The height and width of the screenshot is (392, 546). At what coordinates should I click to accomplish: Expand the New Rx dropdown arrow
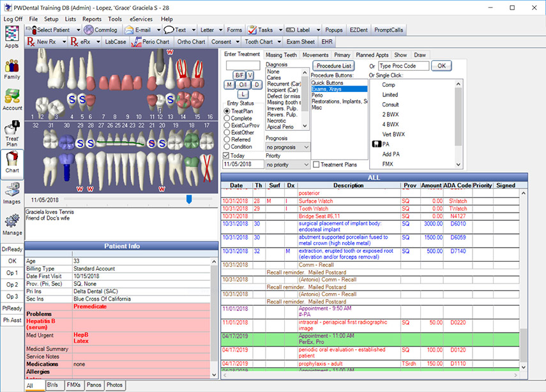click(x=64, y=41)
